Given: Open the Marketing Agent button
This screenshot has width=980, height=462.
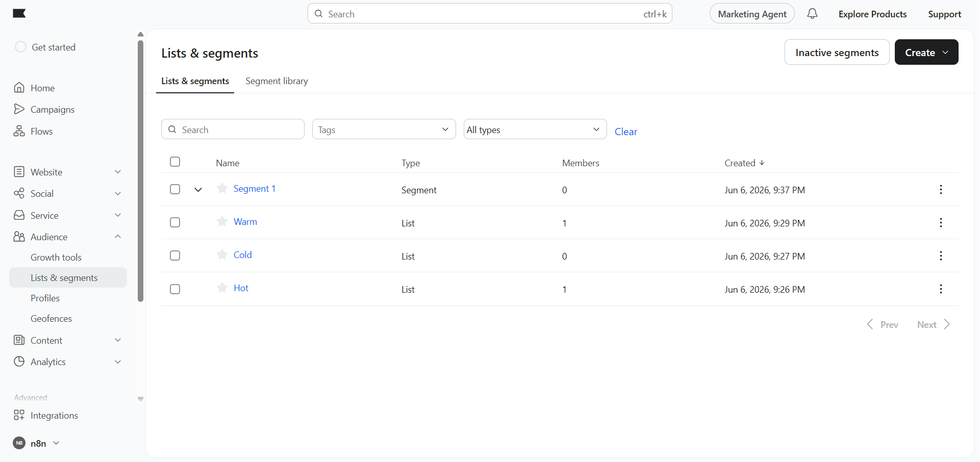Looking at the screenshot, I should [x=752, y=14].
